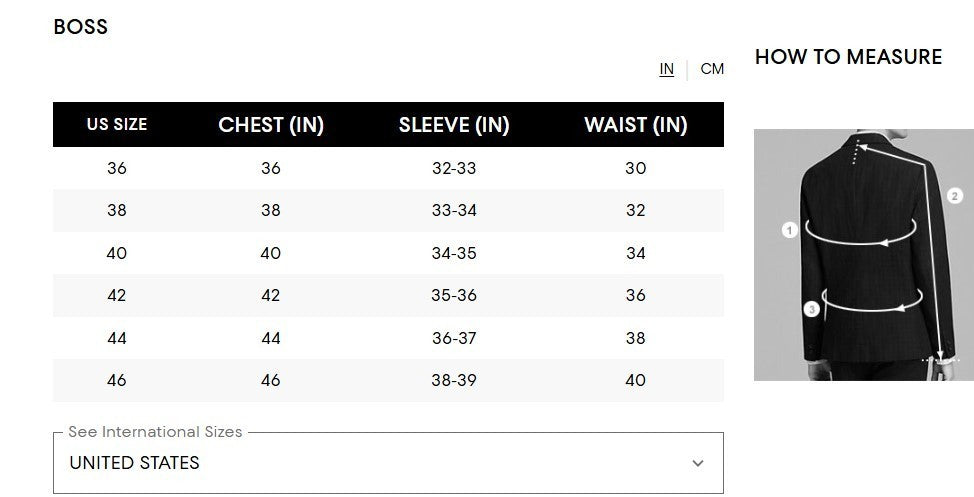Select US size 36 row
The image size is (974, 497).
click(117, 168)
